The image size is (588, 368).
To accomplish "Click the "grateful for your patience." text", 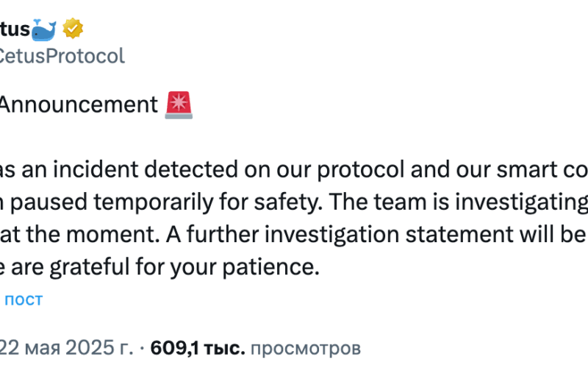I will tap(184, 267).
